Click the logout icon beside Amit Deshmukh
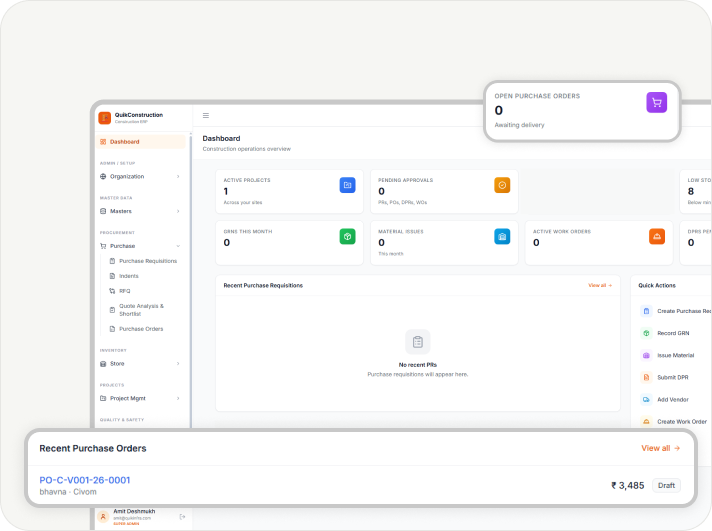The height and width of the screenshot is (531, 712). point(182,516)
